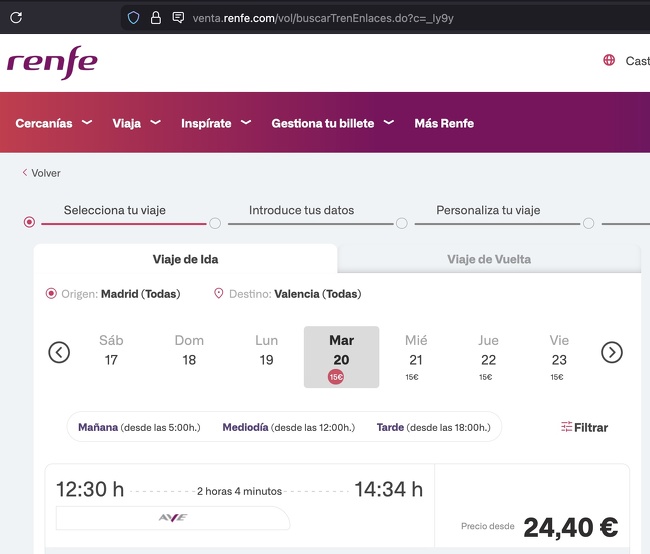Viewport: 650px width, 554px height.
Task: Click the AVE train logo
Action: pyautogui.click(x=173, y=518)
